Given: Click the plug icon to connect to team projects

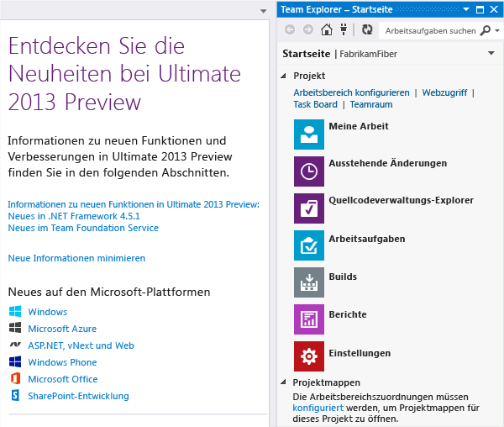Looking at the screenshot, I should click(x=344, y=29).
